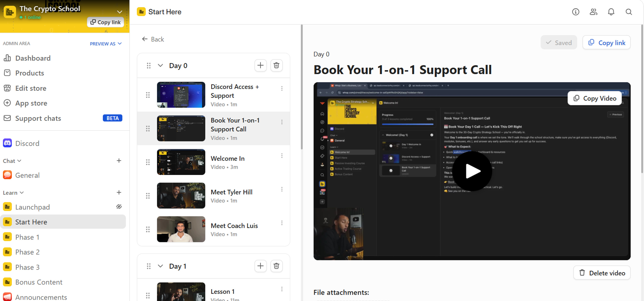Open the info icon in the header
The width and height of the screenshot is (644, 301).
[x=576, y=12]
